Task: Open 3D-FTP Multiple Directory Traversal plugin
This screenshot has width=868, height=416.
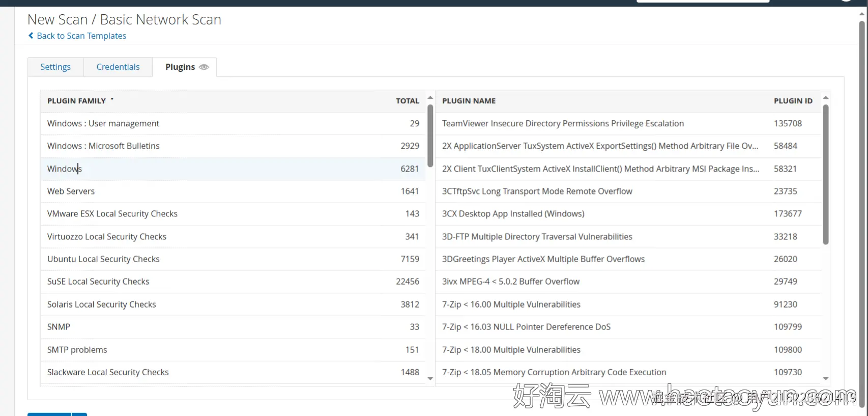Action: pyautogui.click(x=537, y=237)
